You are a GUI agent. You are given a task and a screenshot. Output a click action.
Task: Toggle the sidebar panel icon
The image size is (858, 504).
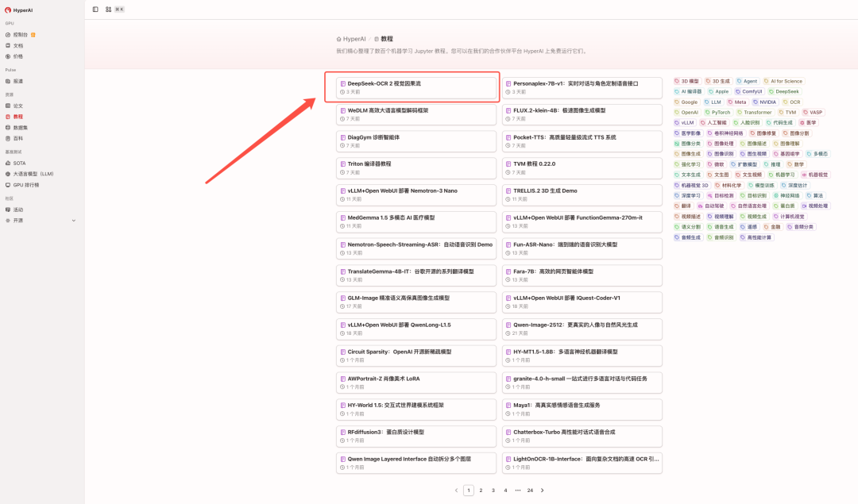(95, 10)
